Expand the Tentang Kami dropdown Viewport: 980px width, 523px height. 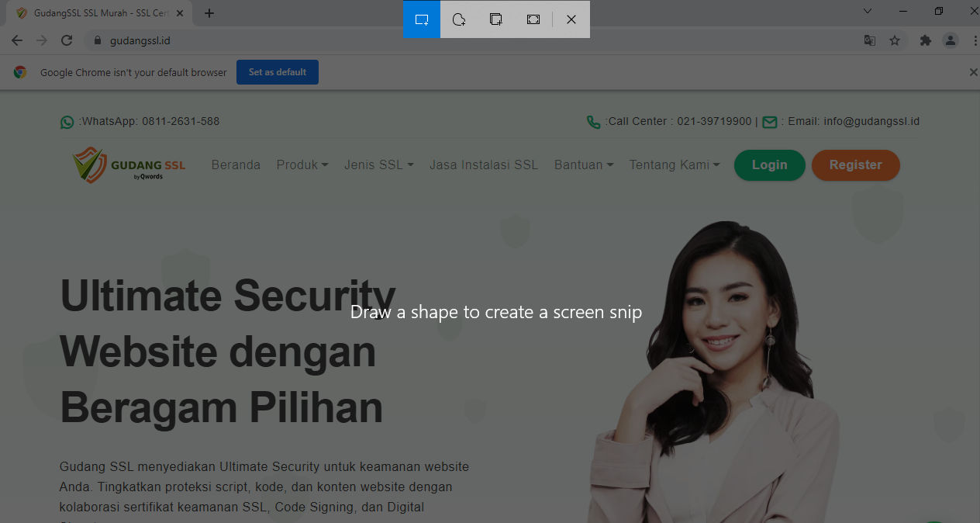[675, 165]
